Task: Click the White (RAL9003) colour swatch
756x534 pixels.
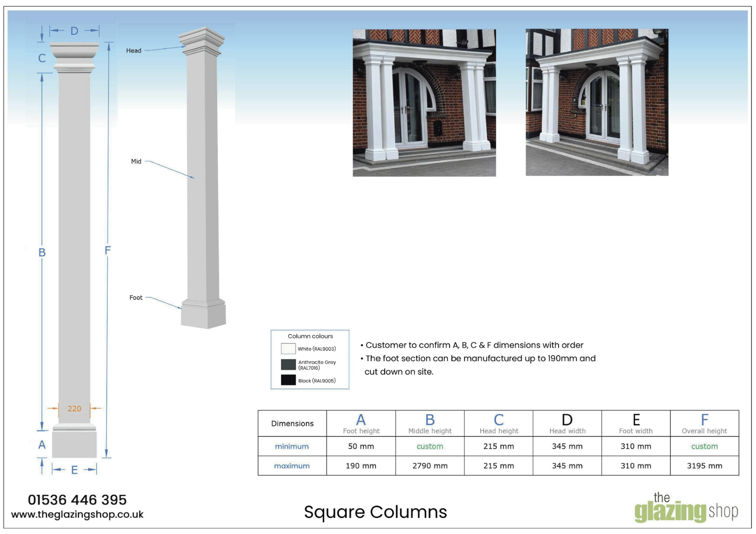Action: (288, 349)
